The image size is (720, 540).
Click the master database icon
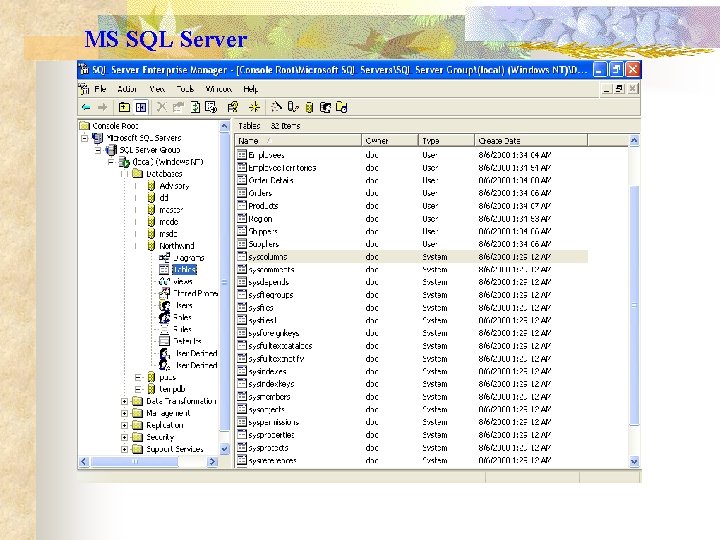click(151, 209)
